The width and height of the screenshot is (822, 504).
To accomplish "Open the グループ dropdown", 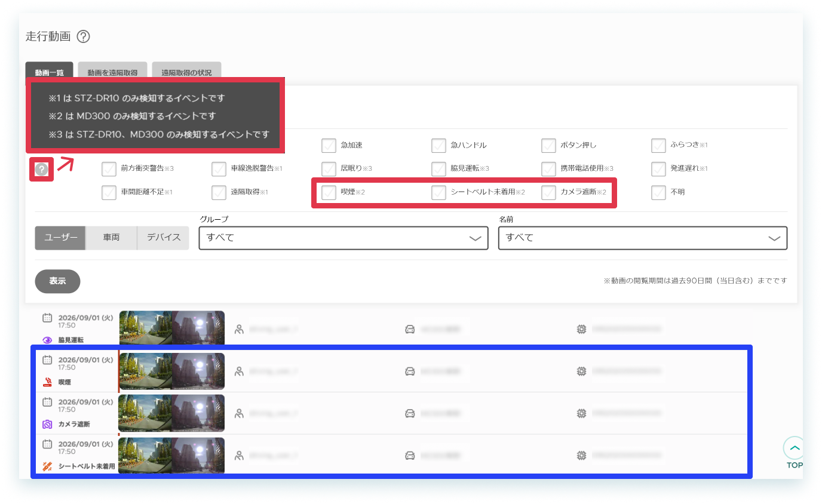I will [343, 238].
